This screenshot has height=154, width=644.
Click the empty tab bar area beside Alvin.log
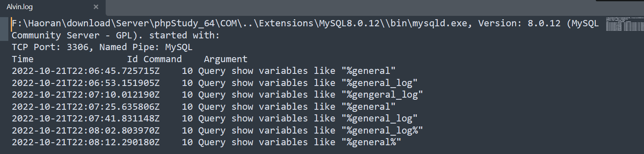[349, 7]
